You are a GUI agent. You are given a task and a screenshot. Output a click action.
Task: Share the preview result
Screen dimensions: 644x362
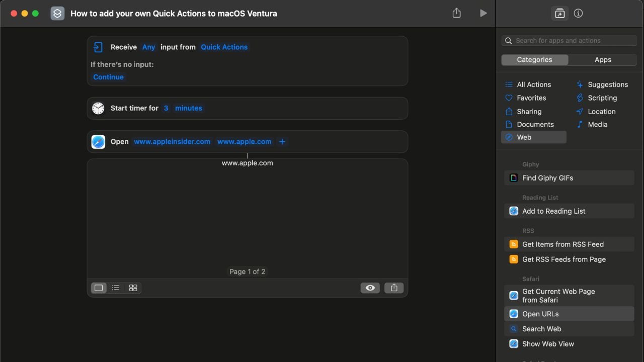394,288
